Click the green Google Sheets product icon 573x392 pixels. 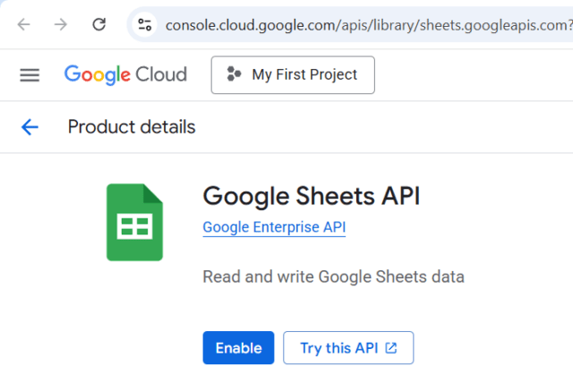click(134, 222)
